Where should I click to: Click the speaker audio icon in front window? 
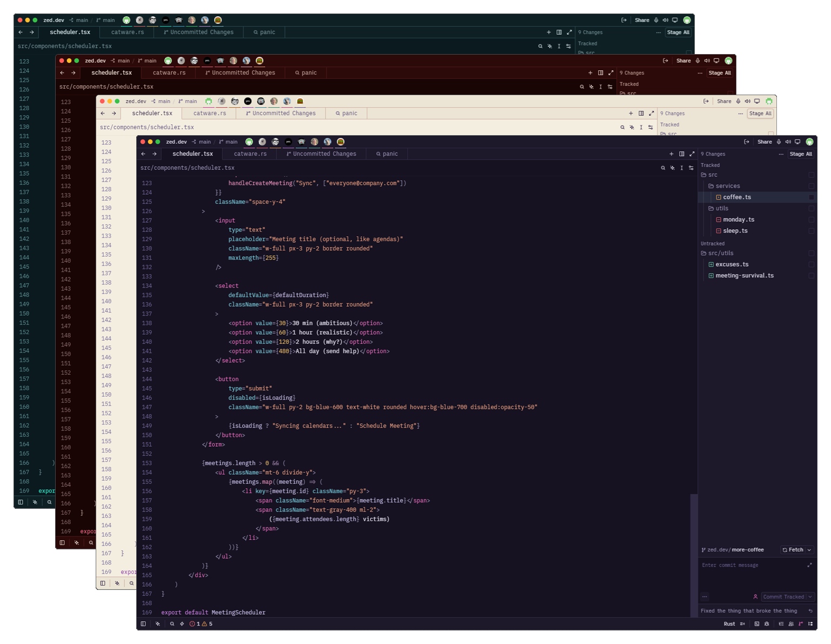click(788, 142)
